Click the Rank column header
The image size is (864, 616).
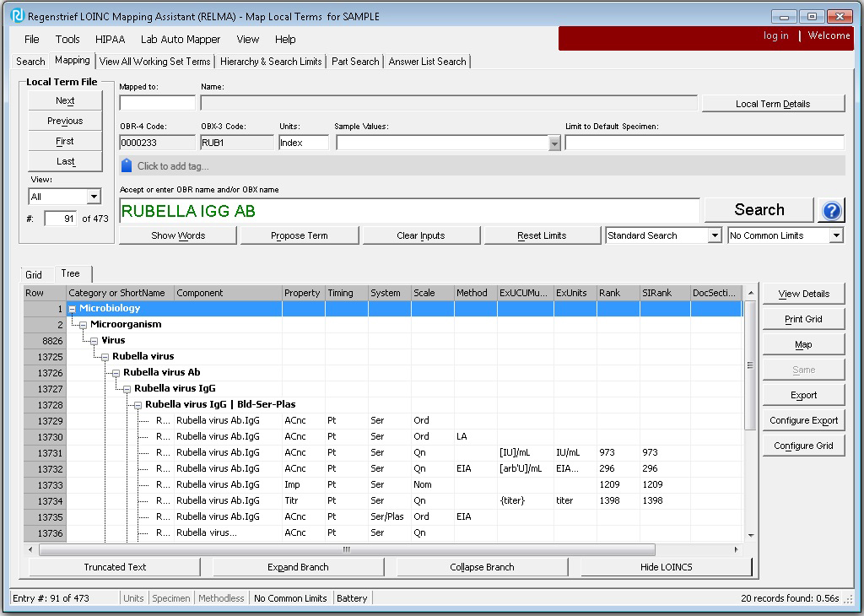point(618,293)
